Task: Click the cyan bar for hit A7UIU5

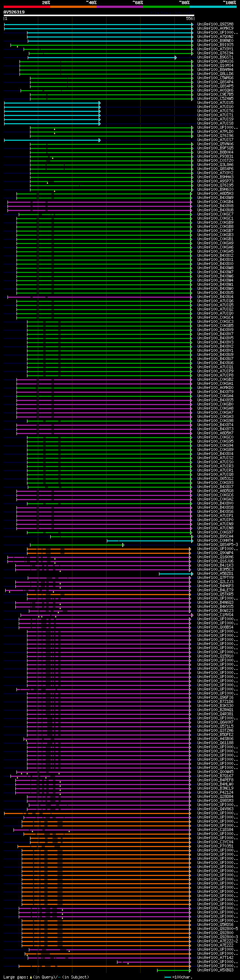Action: click(x=52, y=103)
